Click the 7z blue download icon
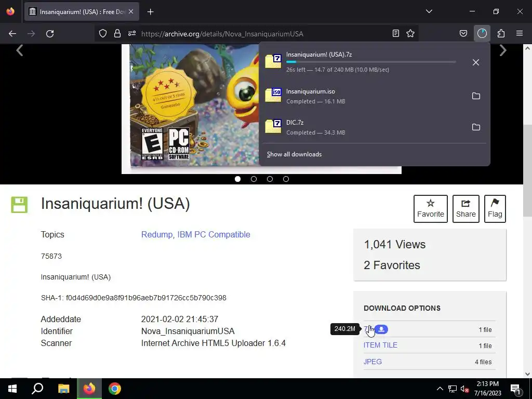Image resolution: width=532 pixels, height=399 pixels. pyautogui.click(x=382, y=329)
